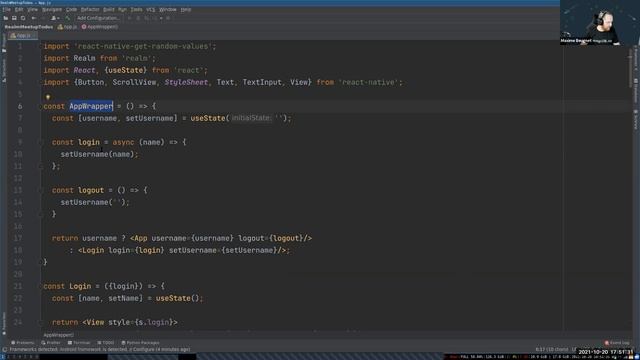Open the Problems tool window
The image size is (640, 360).
pos(23,343)
